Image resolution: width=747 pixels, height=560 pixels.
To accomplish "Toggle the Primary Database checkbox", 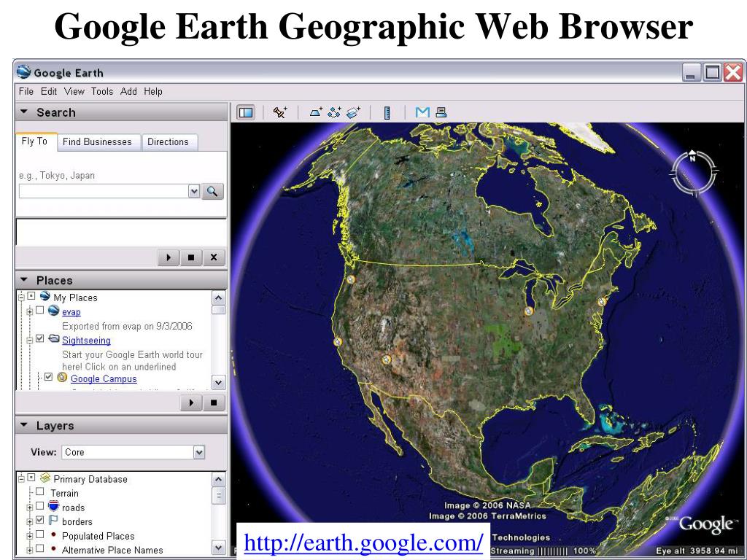I will tap(31, 477).
